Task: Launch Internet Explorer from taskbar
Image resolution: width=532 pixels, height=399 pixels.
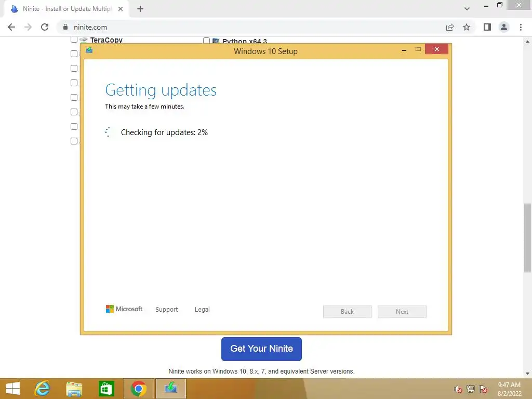Action: [43, 389]
